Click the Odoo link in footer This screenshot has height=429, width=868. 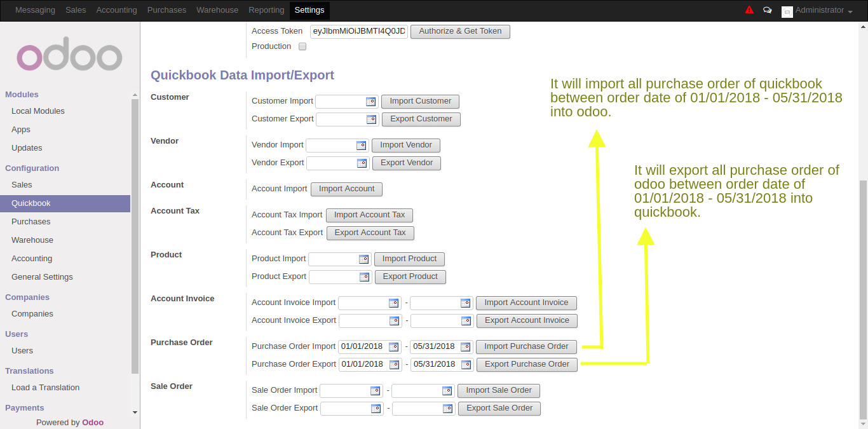[x=93, y=423]
